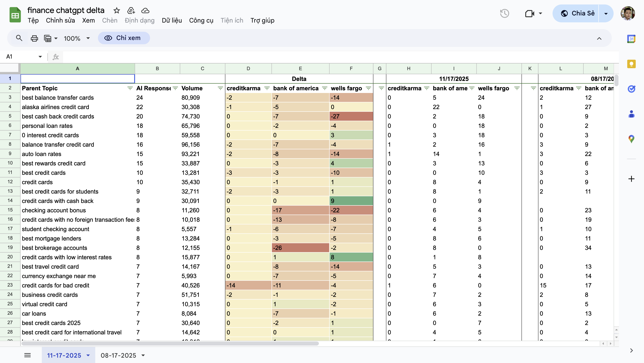
Task: Open Google Maps side panel icon
Action: point(631,139)
